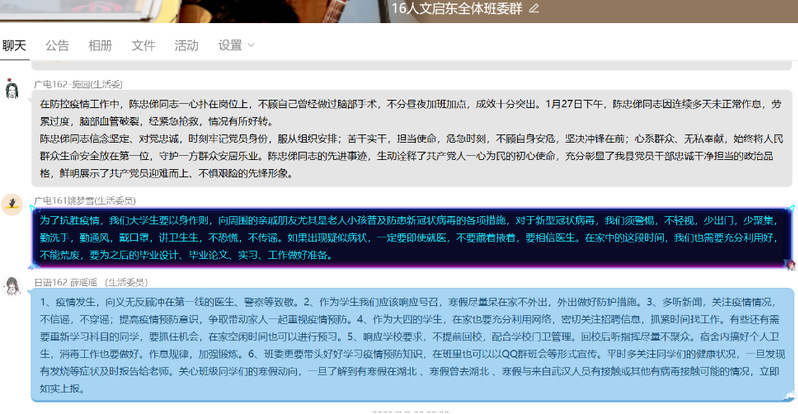Image resolution: width=798 pixels, height=414 pixels.
Task: Click the pencil edit icon beside group name
Action: tap(534, 8)
